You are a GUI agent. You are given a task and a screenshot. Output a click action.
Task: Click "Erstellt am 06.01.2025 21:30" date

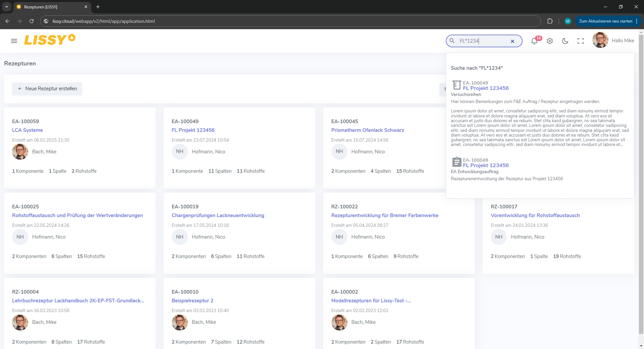point(41,140)
